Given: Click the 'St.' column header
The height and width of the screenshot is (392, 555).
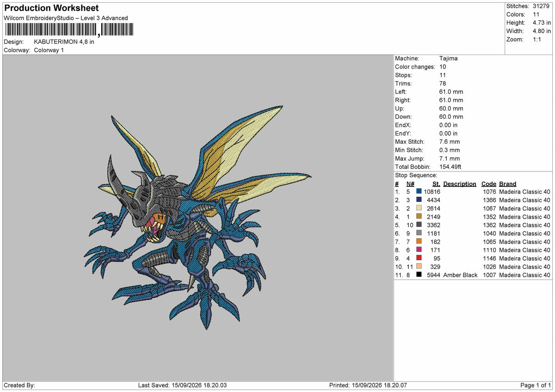Looking at the screenshot, I should click(x=436, y=184).
